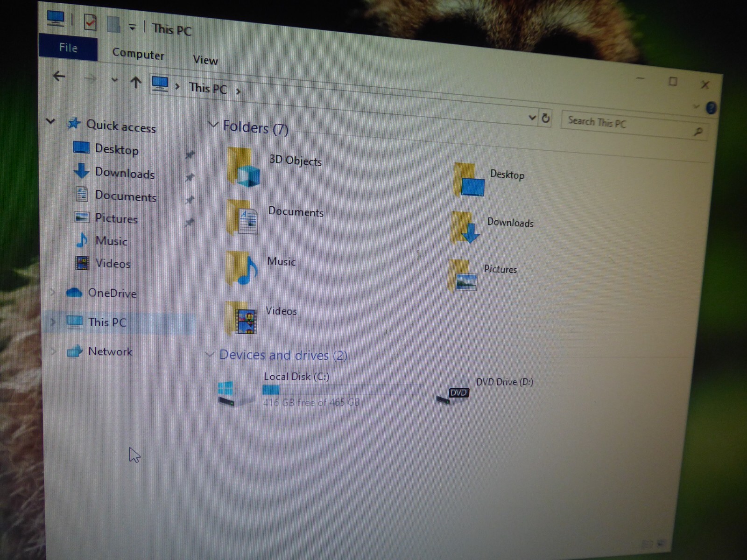Click the This PC title bar icon

[56, 19]
